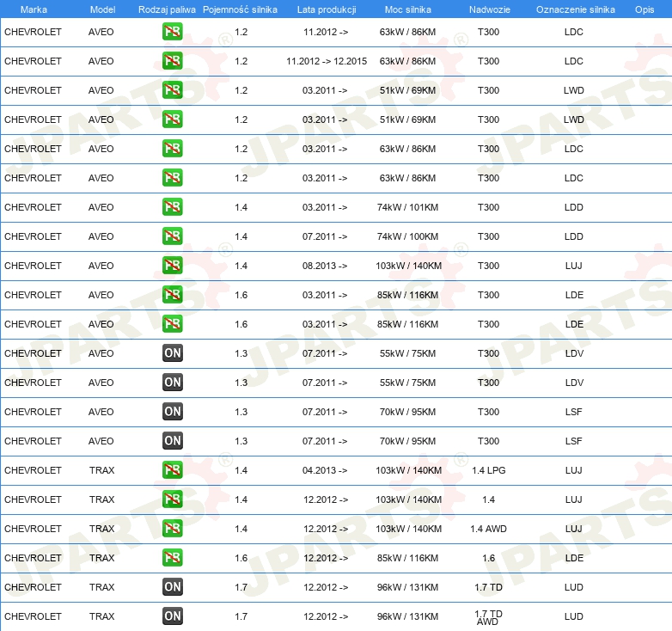Click the Opis column header
The height and width of the screenshot is (631, 672).
(x=644, y=9)
